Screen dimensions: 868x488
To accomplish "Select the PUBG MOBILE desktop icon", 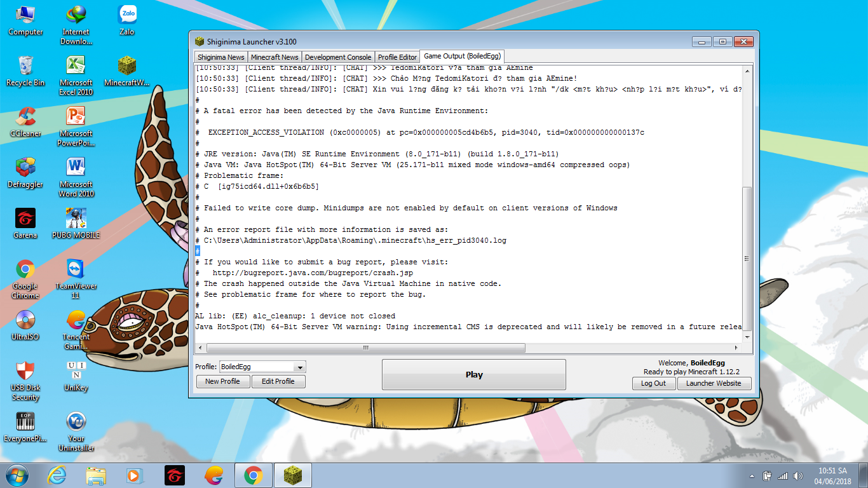I will click(76, 224).
